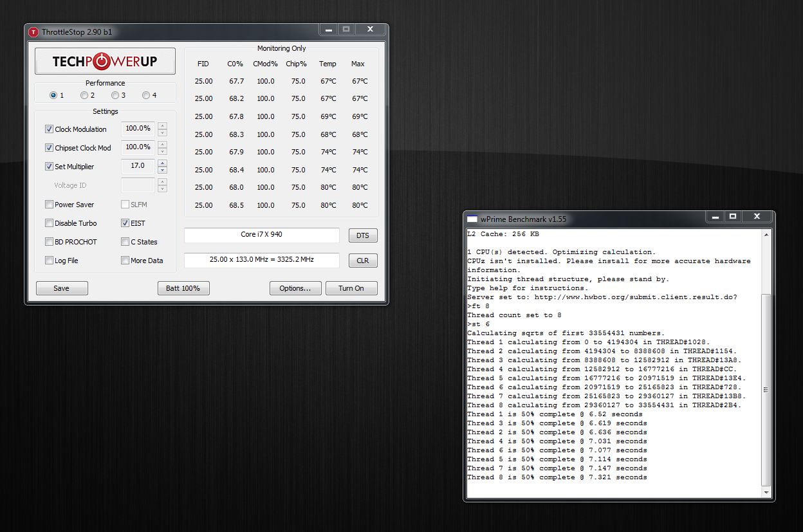Raise Set Multiplier value with up arrow
This screenshot has width=803, height=532.
pyautogui.click(x=162, y=163)
